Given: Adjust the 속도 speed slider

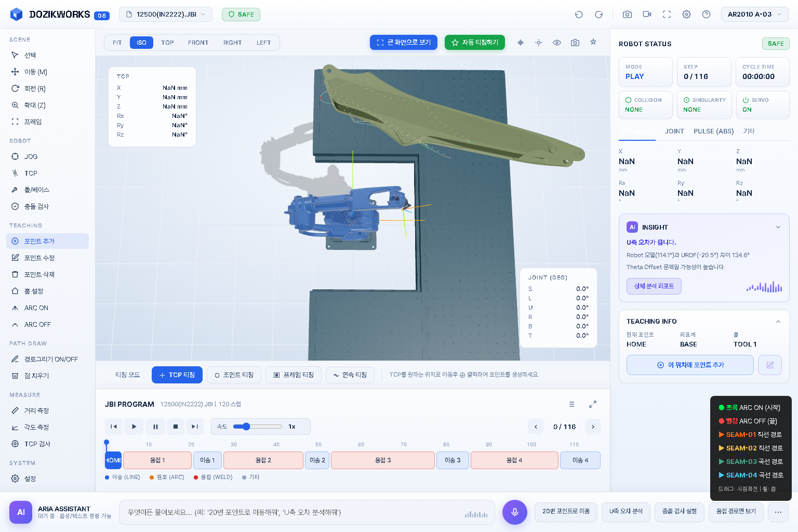Looking at the screenshot, I should point(258,427).
